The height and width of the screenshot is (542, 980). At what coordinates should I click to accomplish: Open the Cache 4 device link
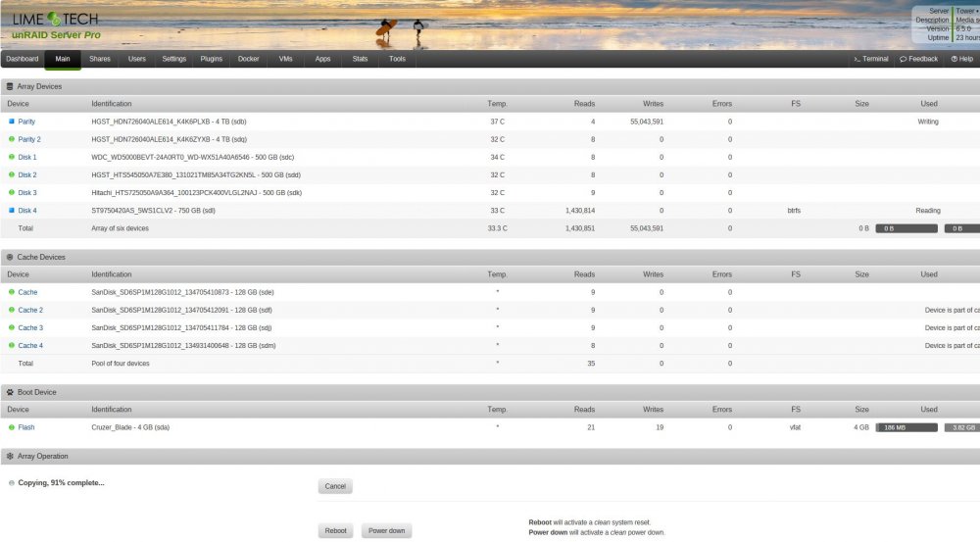coord(30,346)
